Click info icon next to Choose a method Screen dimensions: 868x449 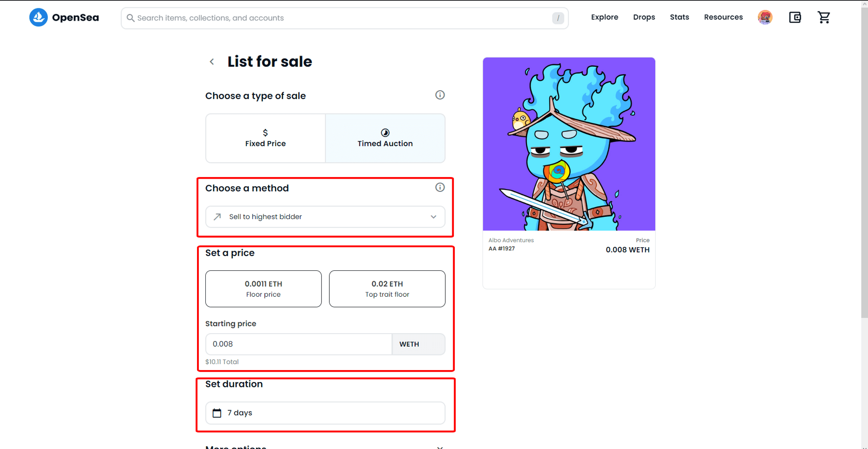[x=440, y=187]
